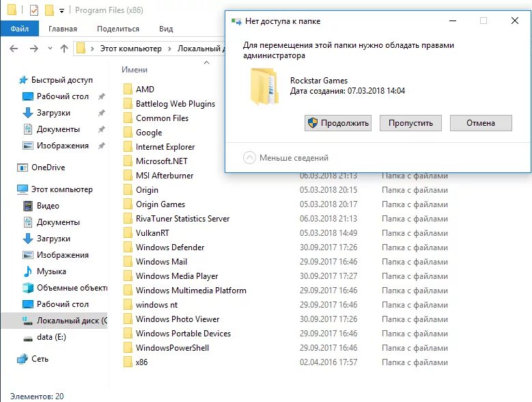Sort by the Имени column header
532x402 pixels.
point(135,70)
